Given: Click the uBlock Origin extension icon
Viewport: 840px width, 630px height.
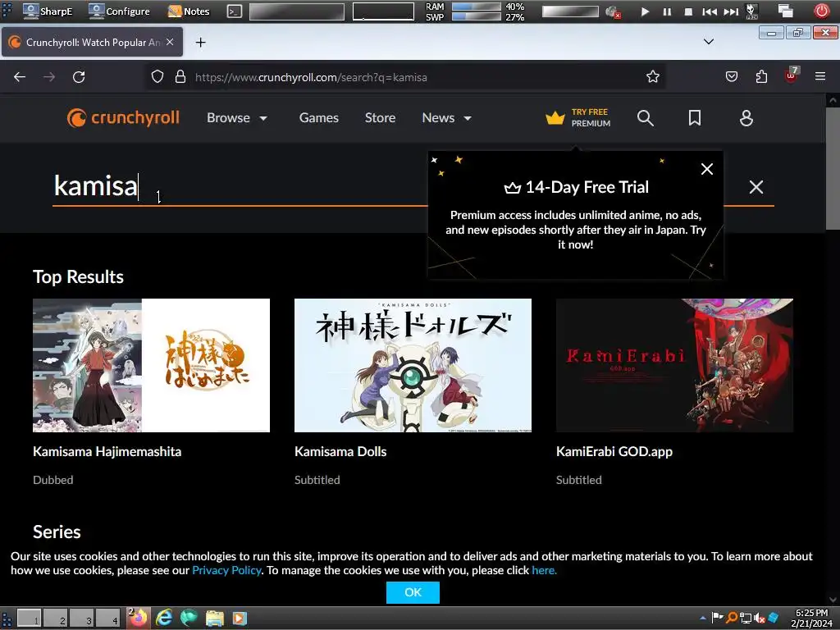Looking at the screenshot, I should [x=792, y=75].
